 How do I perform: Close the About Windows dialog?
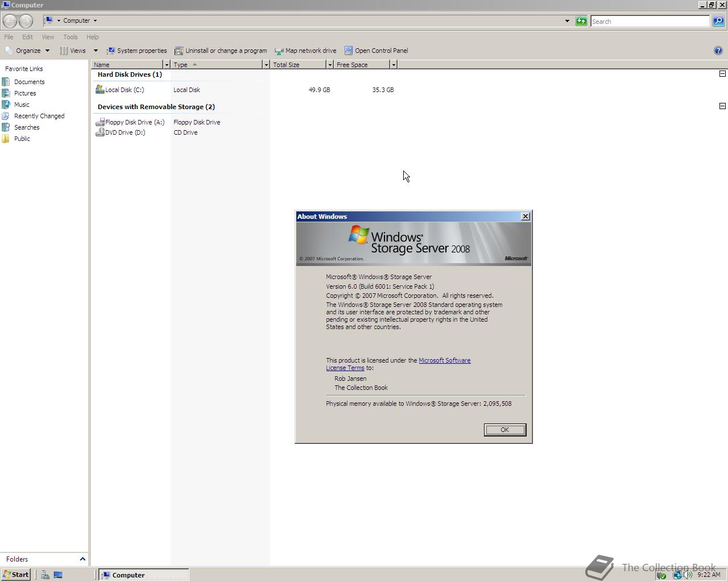click(526, 217)
